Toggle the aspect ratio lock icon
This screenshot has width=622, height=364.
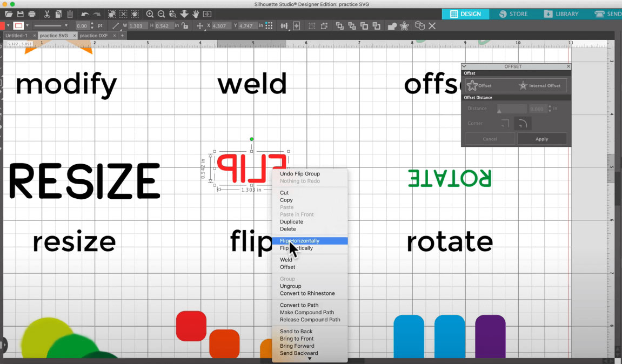point(185,25)
